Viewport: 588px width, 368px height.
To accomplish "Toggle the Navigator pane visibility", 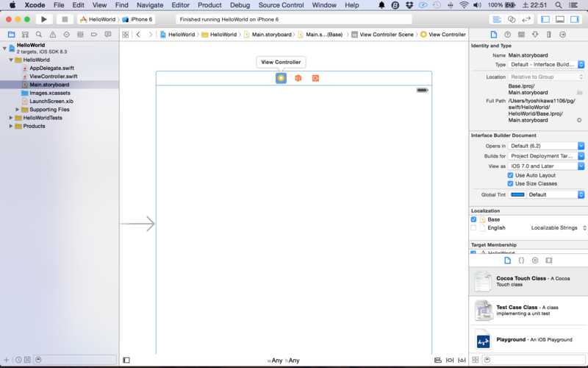I will click(545, 20).
